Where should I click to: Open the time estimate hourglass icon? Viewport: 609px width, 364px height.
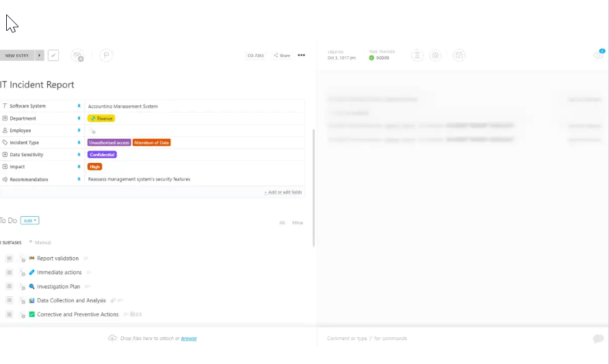[417, 55]
